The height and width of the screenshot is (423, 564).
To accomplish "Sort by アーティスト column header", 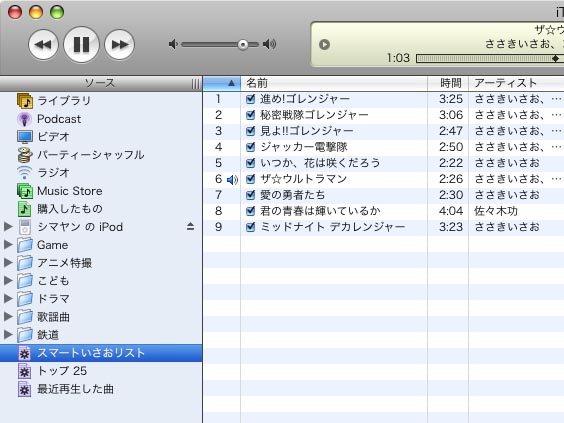I will [517, 83].
